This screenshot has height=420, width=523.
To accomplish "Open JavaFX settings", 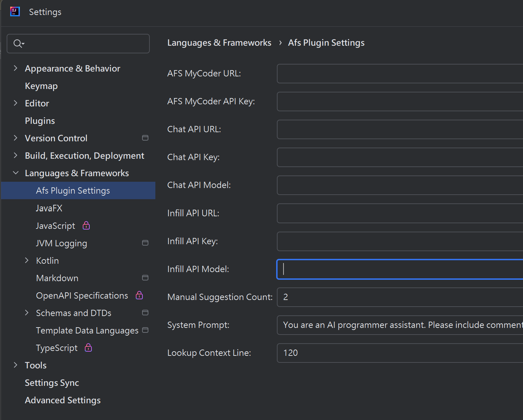I will (x=49, y=208).
